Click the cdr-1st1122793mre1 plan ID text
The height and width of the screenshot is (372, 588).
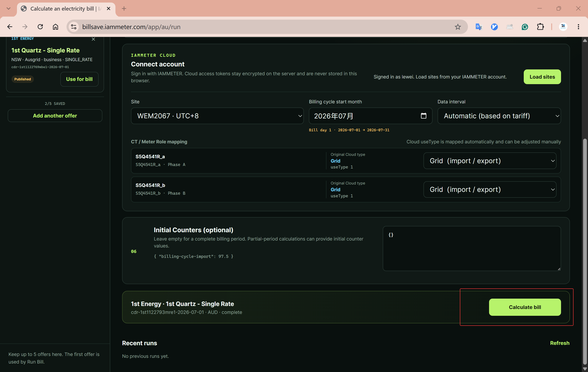pos(167,312)
